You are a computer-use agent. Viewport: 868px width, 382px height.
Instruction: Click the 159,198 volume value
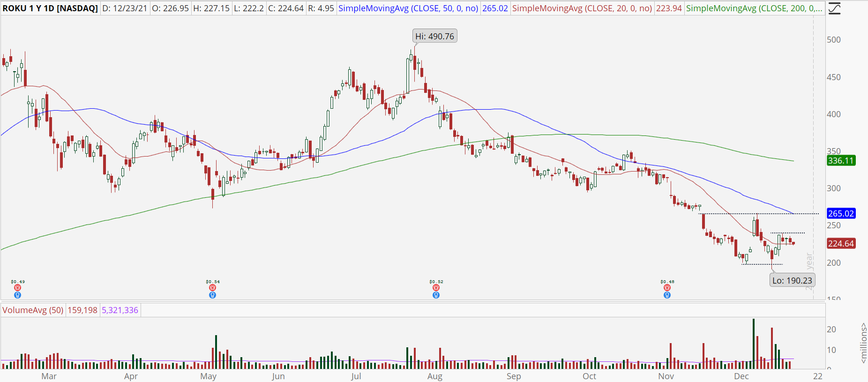(x=82, y=310)
